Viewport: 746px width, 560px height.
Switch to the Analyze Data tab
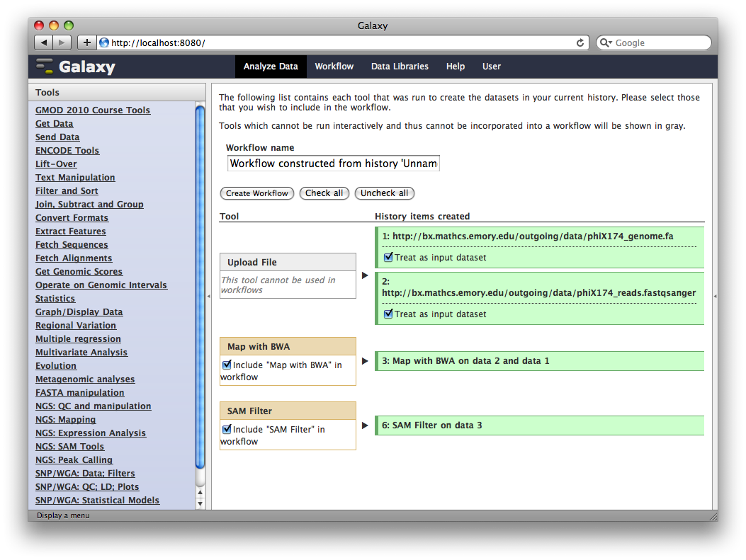pyautogui.click(x=271, y=67)
